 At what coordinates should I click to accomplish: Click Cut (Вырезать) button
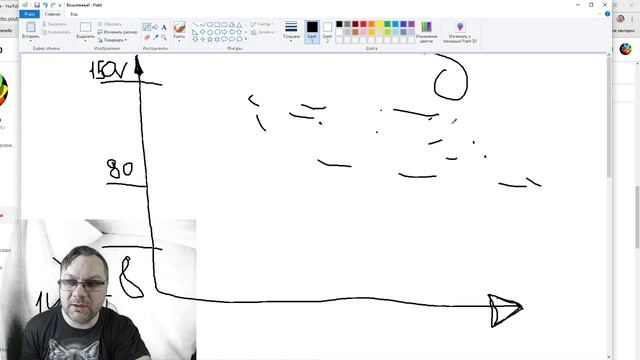(x=54, y=24)
